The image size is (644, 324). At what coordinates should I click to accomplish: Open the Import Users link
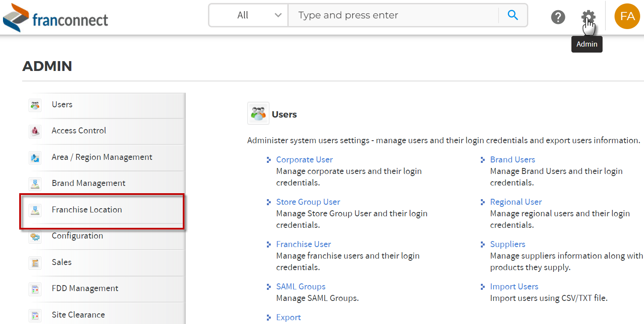tap(514, 286)
